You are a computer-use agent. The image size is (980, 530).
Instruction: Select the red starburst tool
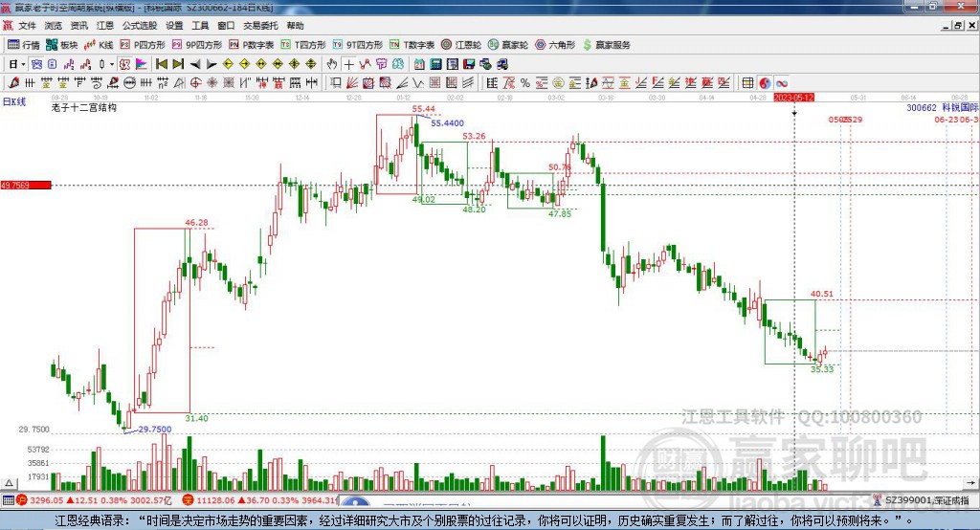pyautogui.click(x=212, y=82)
